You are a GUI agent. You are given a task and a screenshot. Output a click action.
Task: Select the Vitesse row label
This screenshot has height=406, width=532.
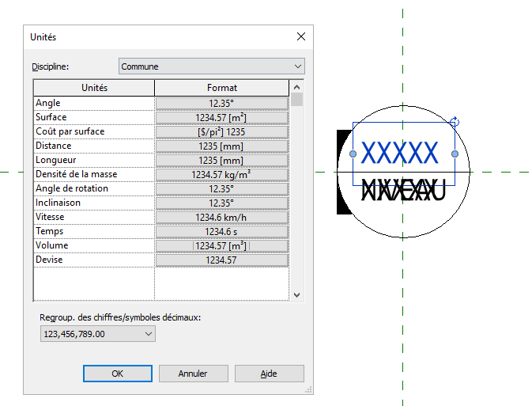tap(50, 217)
